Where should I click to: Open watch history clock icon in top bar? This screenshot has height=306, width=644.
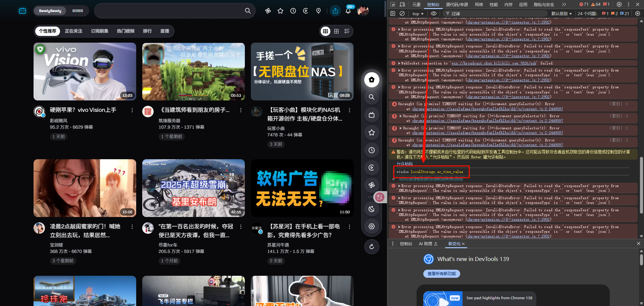click(x=293, y=11)
